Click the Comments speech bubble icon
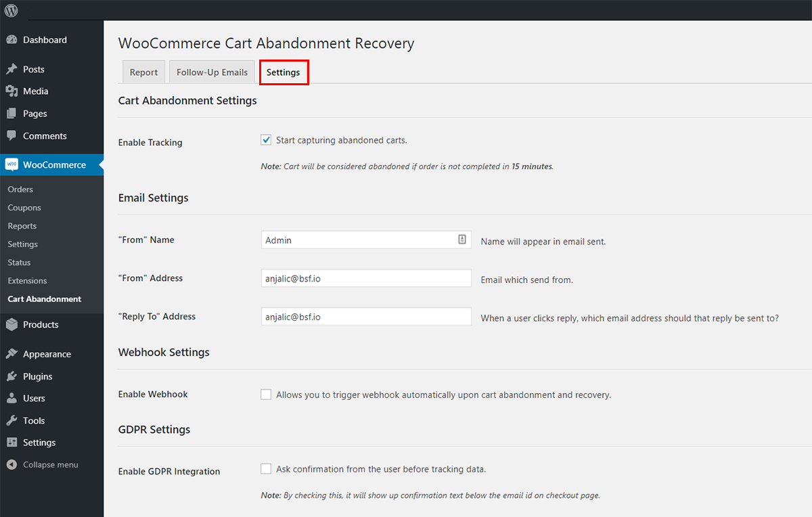812x517 pixels. [x=12, y=136]
